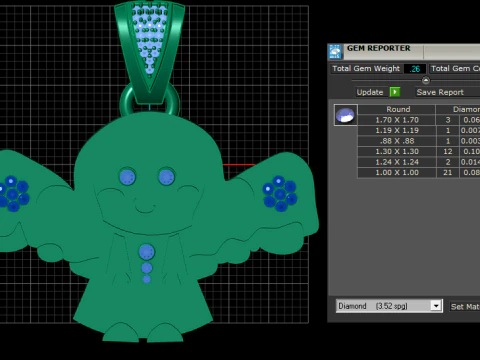480x360 pixels.
Task: Select the 1.19 X 1.19 row
Action: click(x=419, y=130)
